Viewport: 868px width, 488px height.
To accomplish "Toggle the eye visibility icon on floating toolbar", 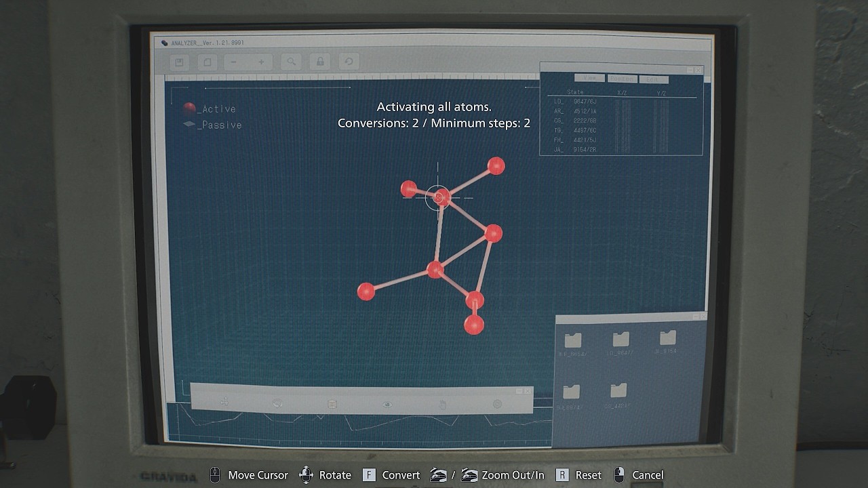I will [x=387, y=405].
